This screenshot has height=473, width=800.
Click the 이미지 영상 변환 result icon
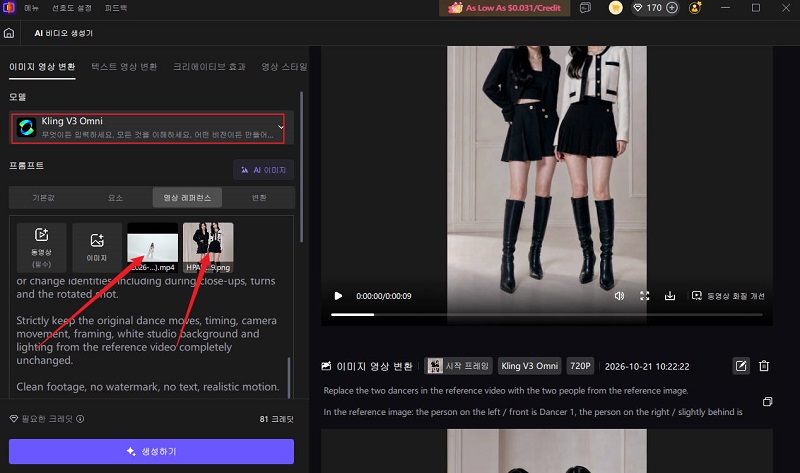(x=327, y=366)
